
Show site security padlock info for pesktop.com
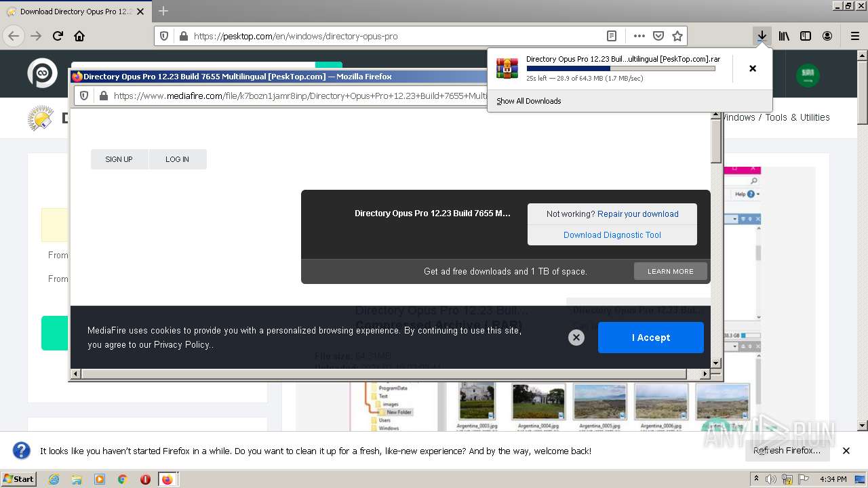182,36
